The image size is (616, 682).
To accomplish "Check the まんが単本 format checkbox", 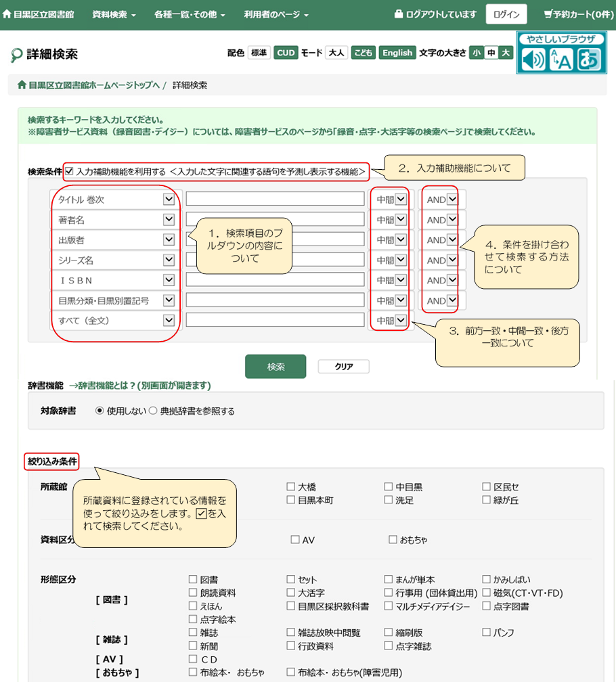I will [x=389, y=579].
